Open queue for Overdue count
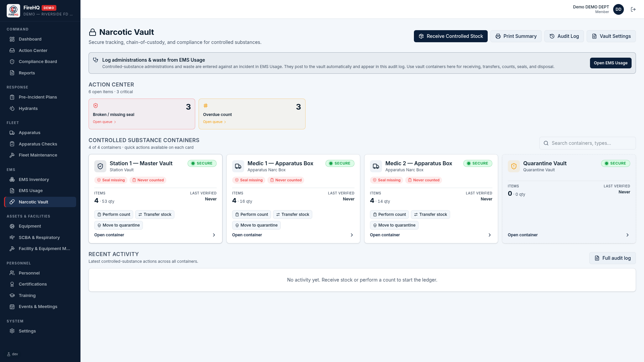This screenshot has width=644, height=362. 214,122
